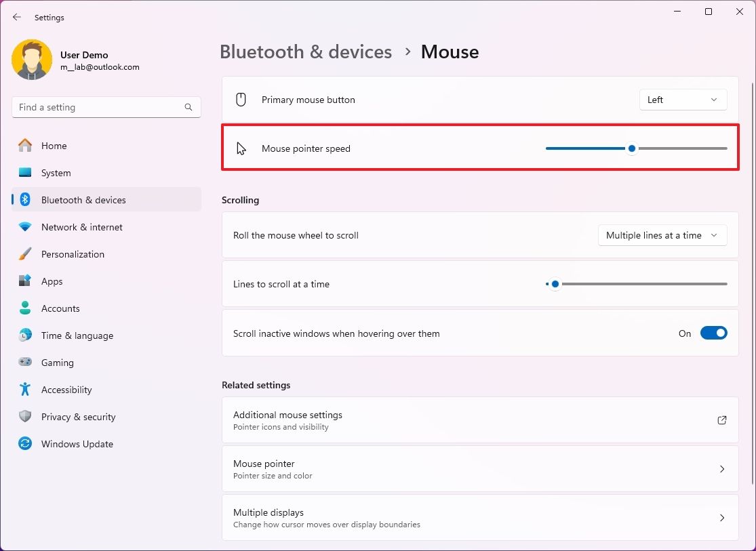Disable scroll inactive windows when hovering
This screenshot has height=551, width=756.
click(x=713, y=333)
